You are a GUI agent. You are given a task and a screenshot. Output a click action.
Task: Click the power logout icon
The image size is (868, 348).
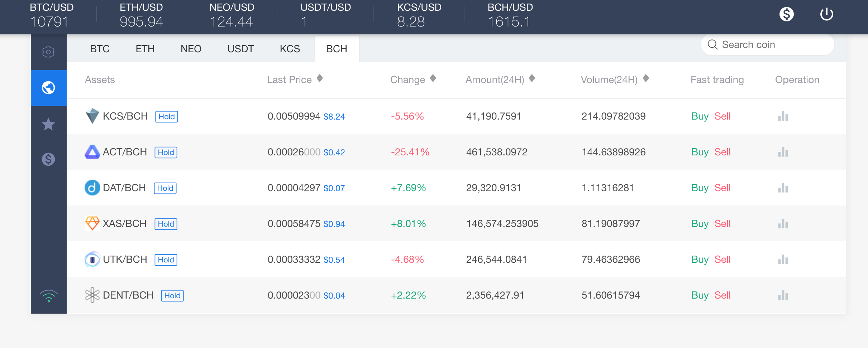(827, 14)
